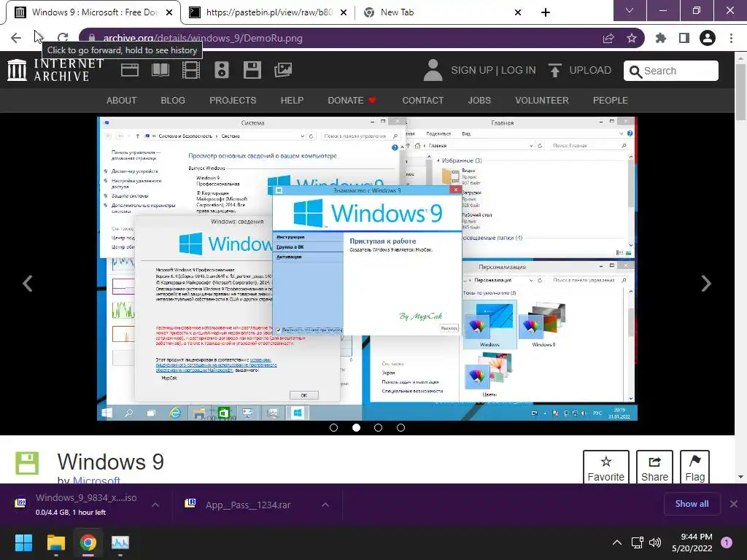Image resolution: width=747 pixels, height=560 pixels.
Task: Open File Explorer from taskbar
Action: click(x=55, y=542)
